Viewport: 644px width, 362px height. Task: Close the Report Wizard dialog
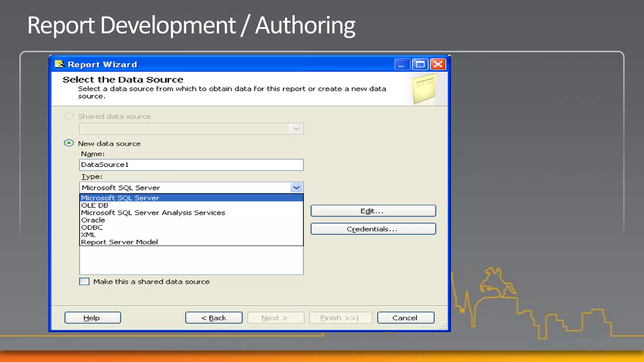[x=438, y=64]
